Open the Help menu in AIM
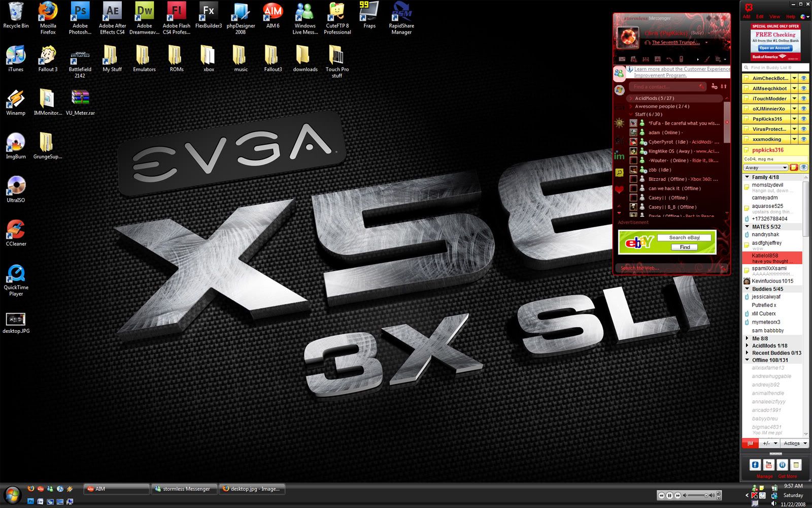 click(791, 16)
